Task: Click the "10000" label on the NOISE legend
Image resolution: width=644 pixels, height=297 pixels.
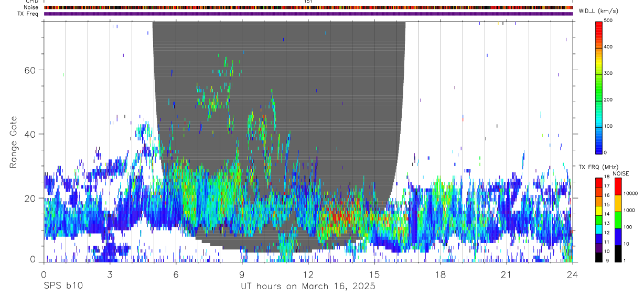Action: coord(630,193)
